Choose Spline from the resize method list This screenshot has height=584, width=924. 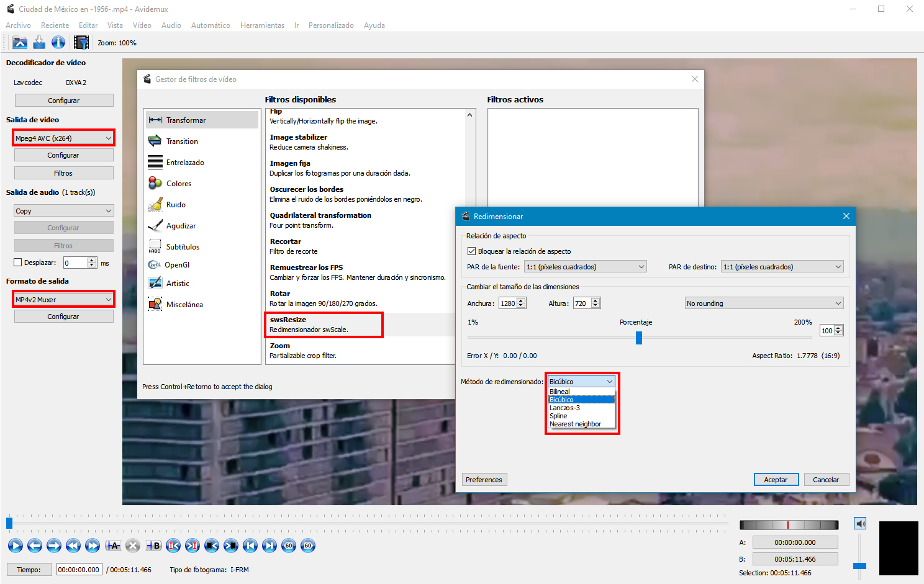(x=581, y=416)
